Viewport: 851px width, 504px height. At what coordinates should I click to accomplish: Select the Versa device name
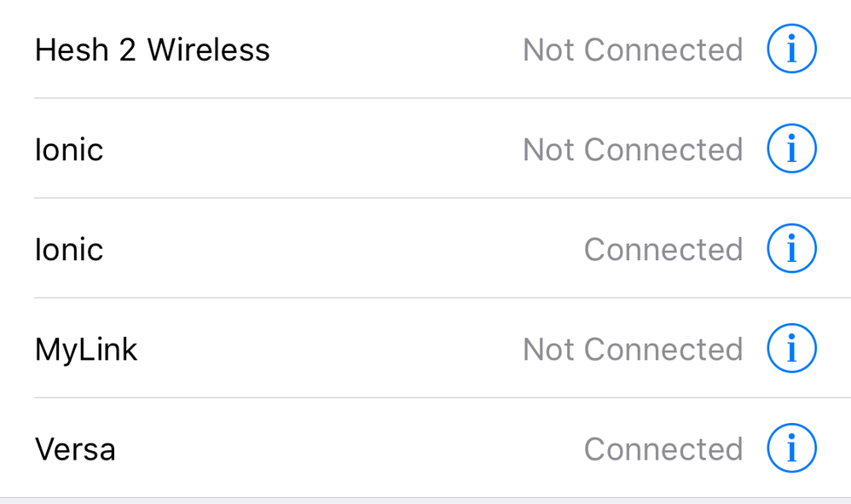coord(75,449)
